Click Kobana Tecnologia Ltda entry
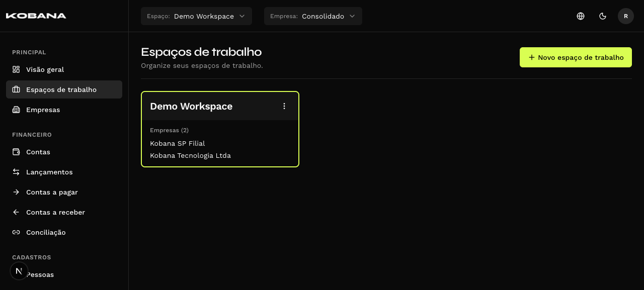 190,155
